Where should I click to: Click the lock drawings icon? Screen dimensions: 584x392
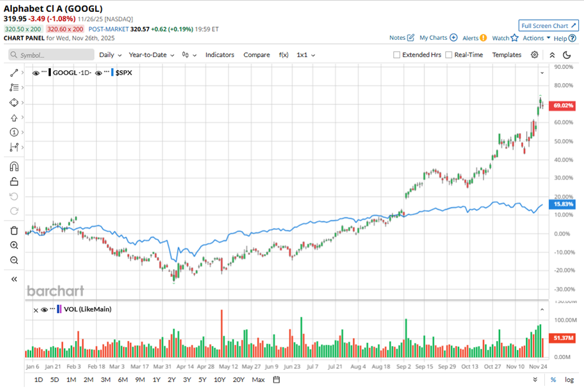pos(14,181)
